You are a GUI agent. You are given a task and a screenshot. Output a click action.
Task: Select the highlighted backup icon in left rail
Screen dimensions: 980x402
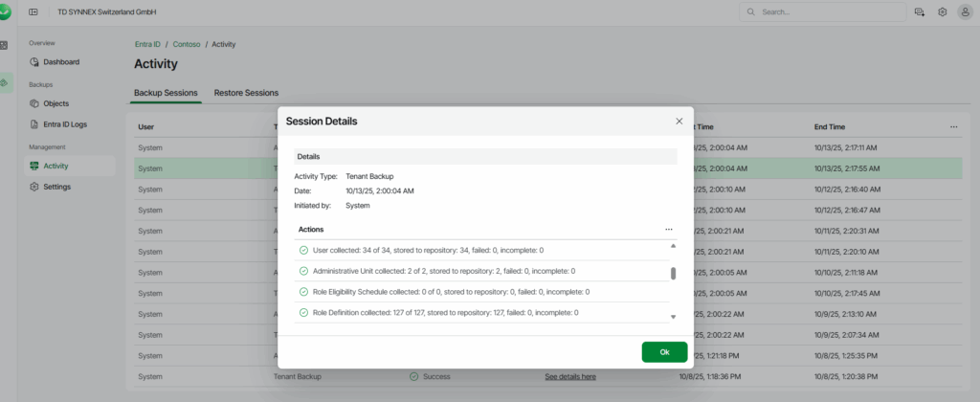click(5, 82)
